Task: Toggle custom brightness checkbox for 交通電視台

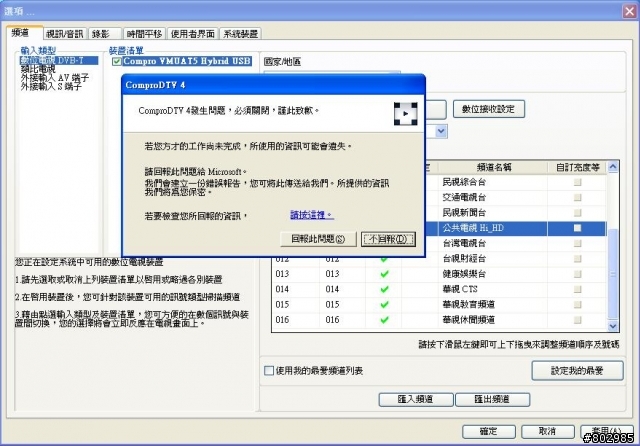Action: click(x=577, y=197)
